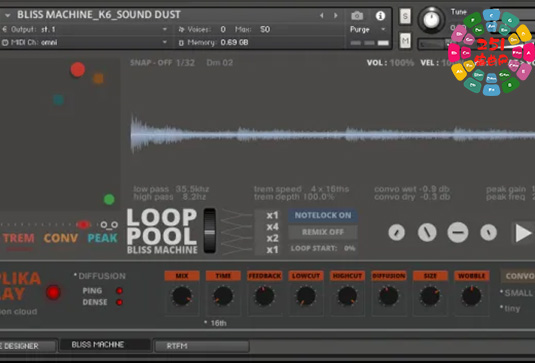This screenshot has height=363, width=535.
Task: Select the x4 speed multiplier
Action: 272,227
